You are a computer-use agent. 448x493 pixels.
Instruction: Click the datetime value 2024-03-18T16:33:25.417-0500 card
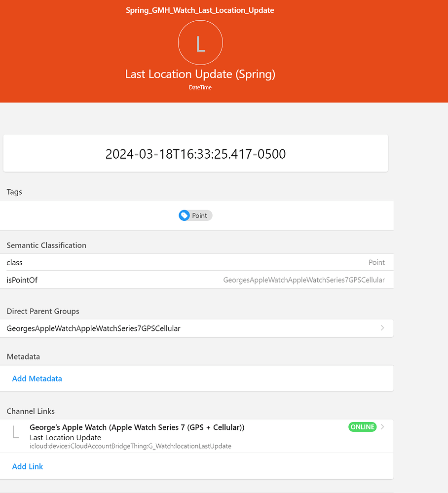(195, 153)
